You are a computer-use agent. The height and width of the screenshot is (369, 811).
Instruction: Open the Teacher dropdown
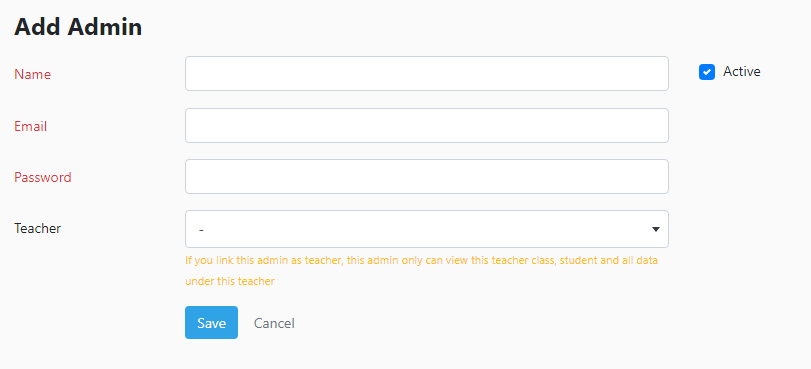tap(427, 229)
